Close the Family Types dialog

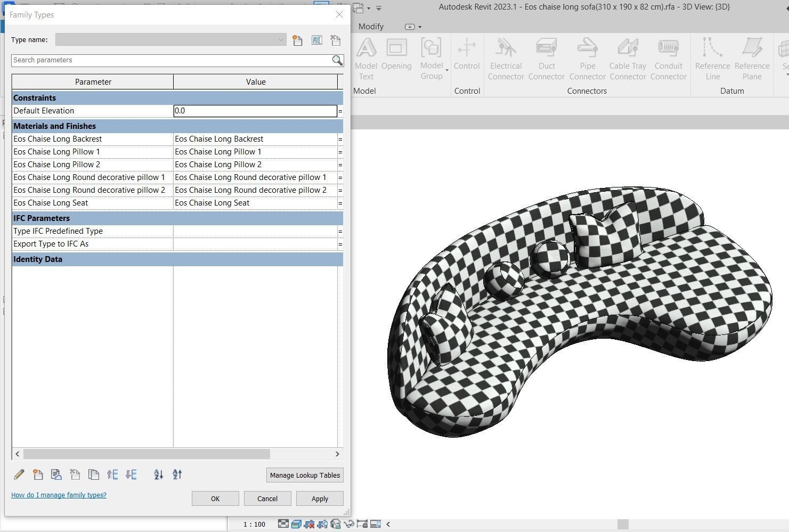pyautogui.click(x=339, y=14)
